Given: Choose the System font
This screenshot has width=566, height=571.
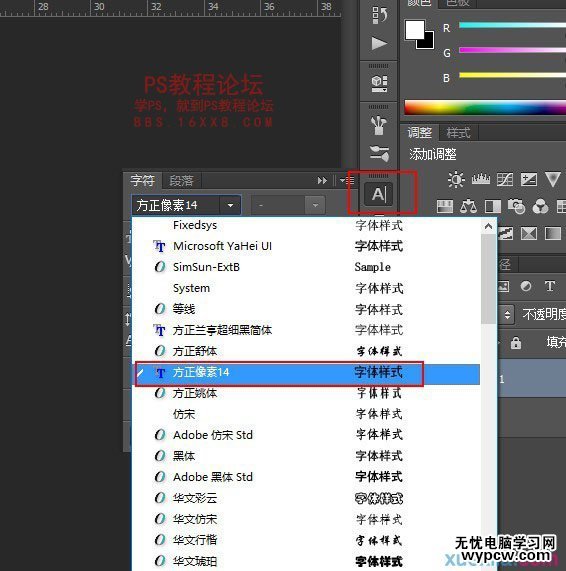Looking at the screenshot, I should coord(306,288).
